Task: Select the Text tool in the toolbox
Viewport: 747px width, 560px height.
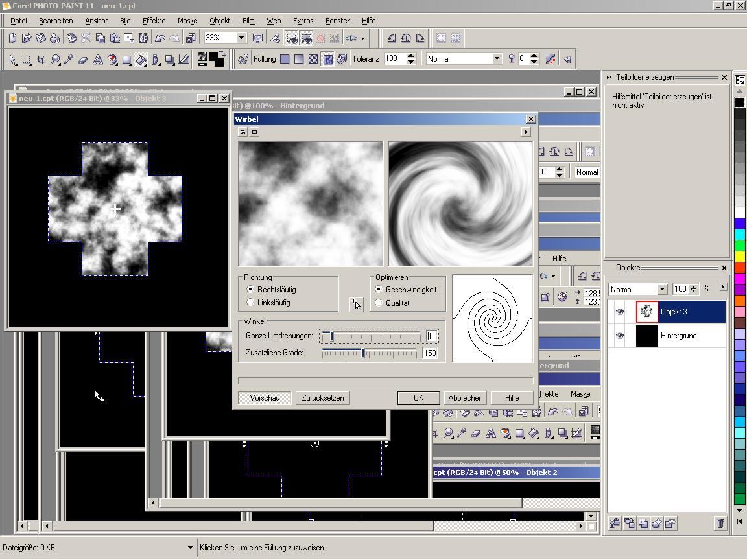Action: click(x=97, y=60)
